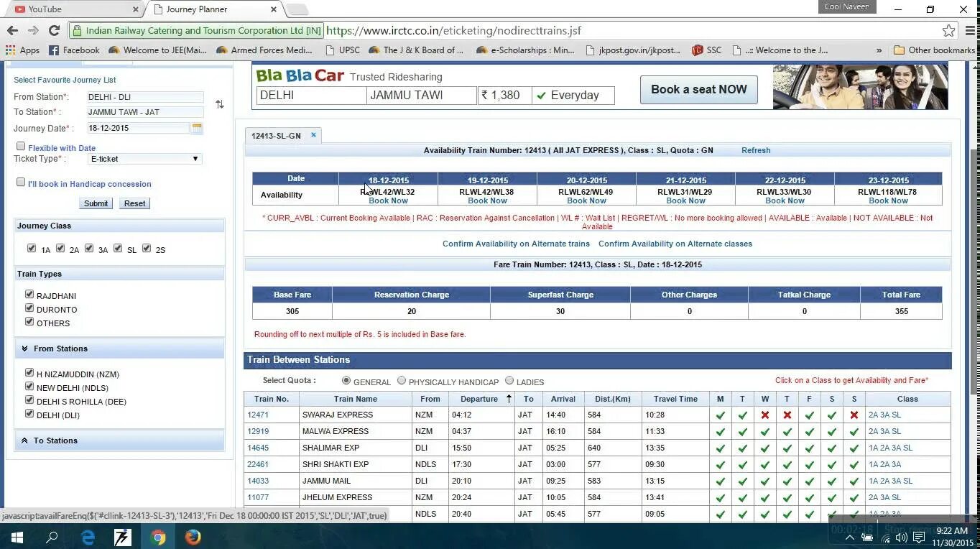Open the Chrome taskbar icon
The image size is (980, 549).
point(158,537)
